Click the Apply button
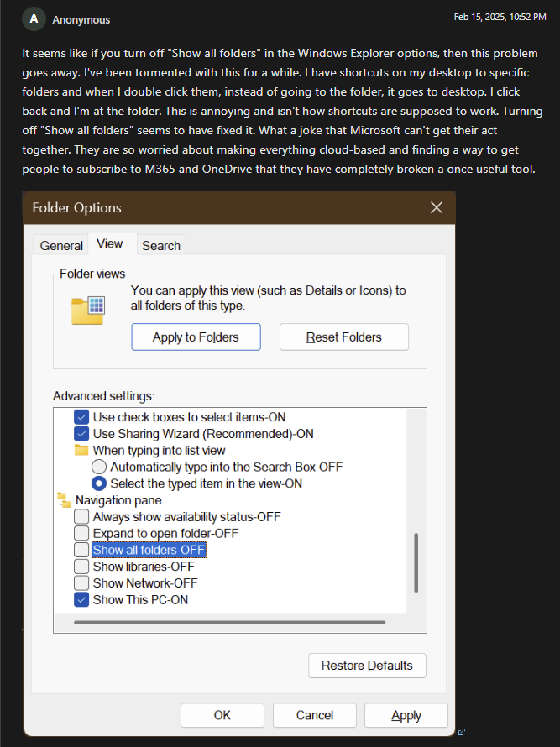 point(406,715)
